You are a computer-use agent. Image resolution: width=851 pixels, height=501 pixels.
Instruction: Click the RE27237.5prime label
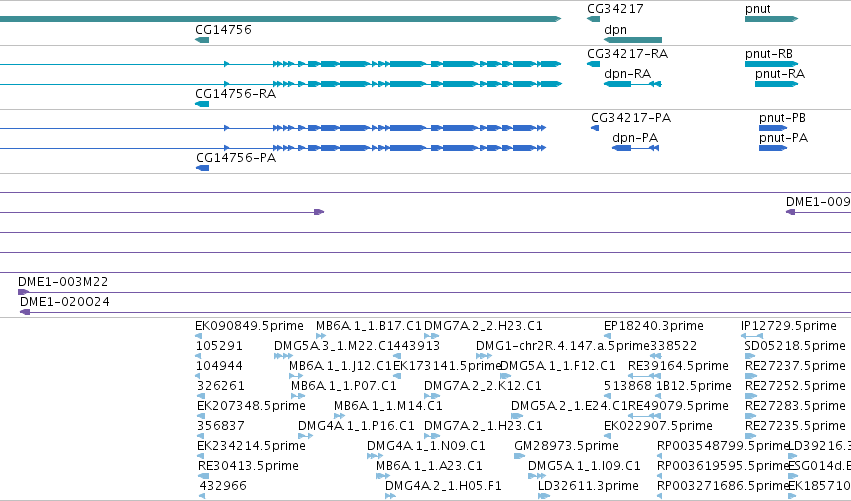click(x=795, y=366)
